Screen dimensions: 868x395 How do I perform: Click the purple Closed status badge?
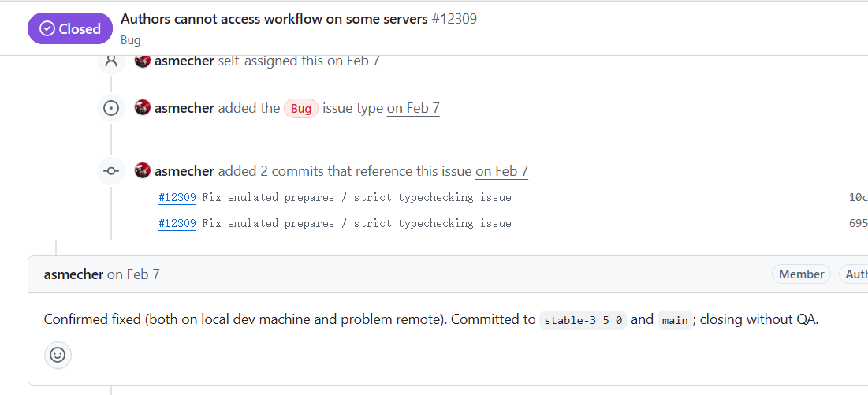click(x=70, y=28)
